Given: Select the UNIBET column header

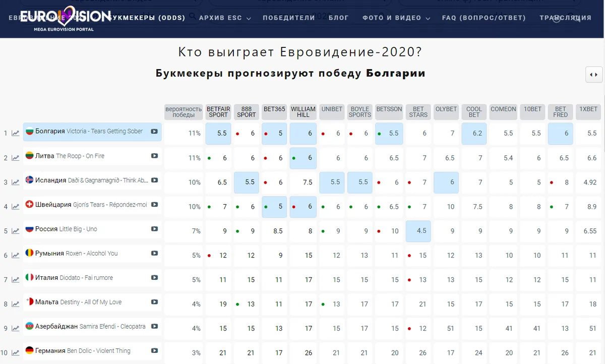Looking at the screenshot, I should pyautogui.click(x=332, y=112).
